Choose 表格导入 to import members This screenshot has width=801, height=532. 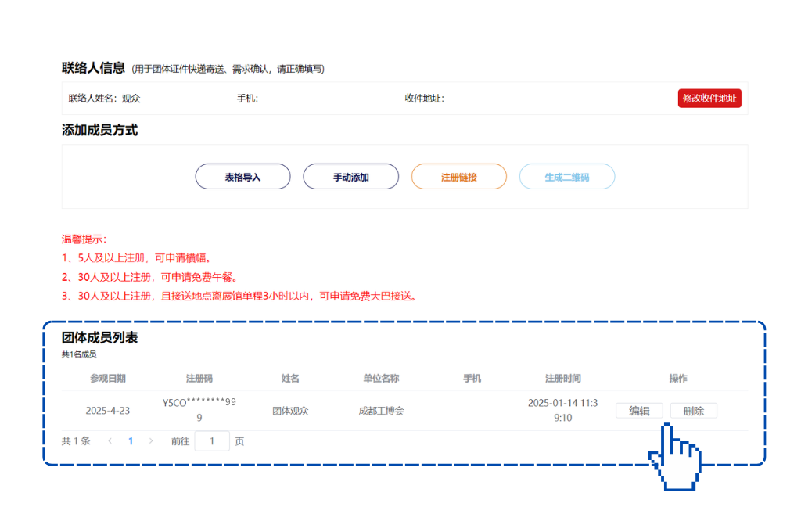point(242,177)
